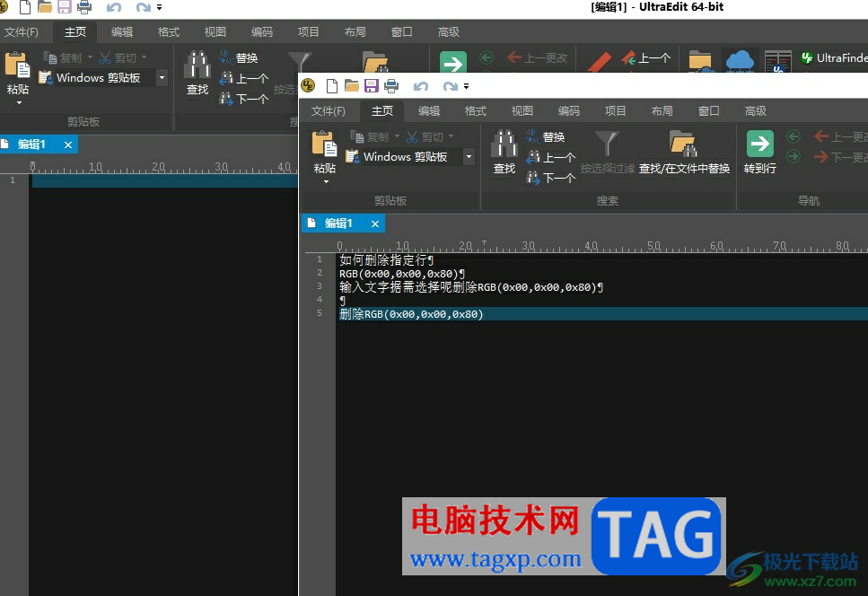Image resolution: width=868 pixels, height=596 pixels.
Task: Click line 5 text 删除RGB in editor
Action: point(411,314)
